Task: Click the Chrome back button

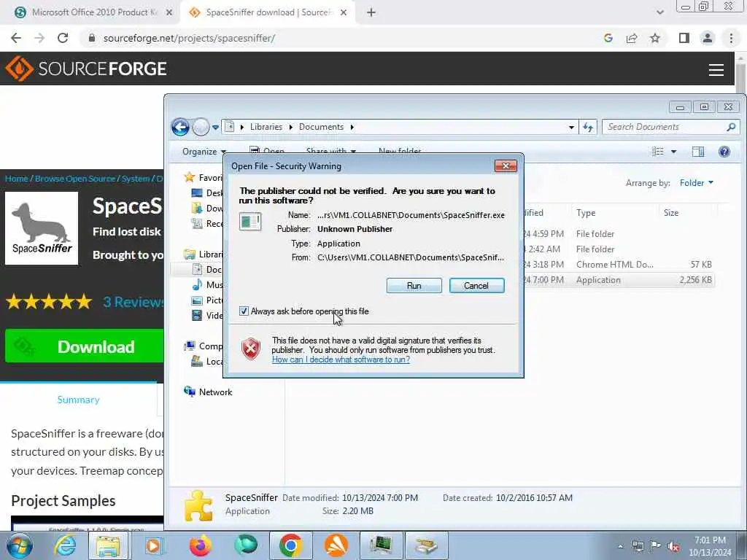Action: [16, 38]
